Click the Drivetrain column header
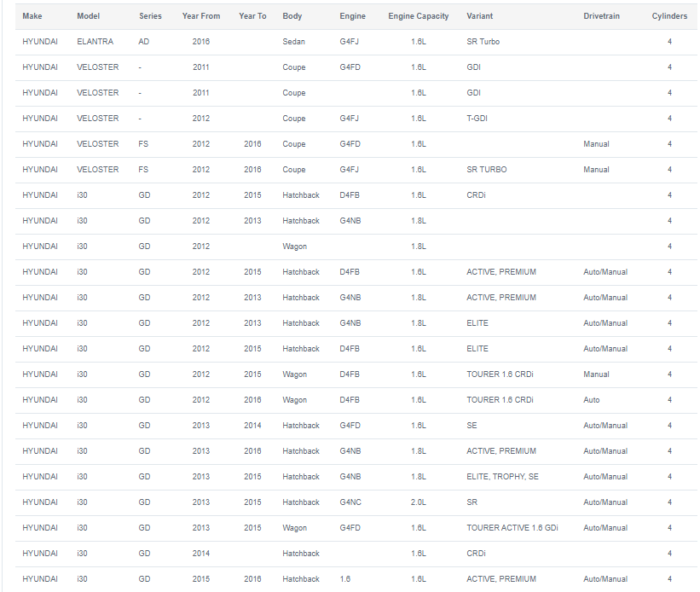 (601, 16)
